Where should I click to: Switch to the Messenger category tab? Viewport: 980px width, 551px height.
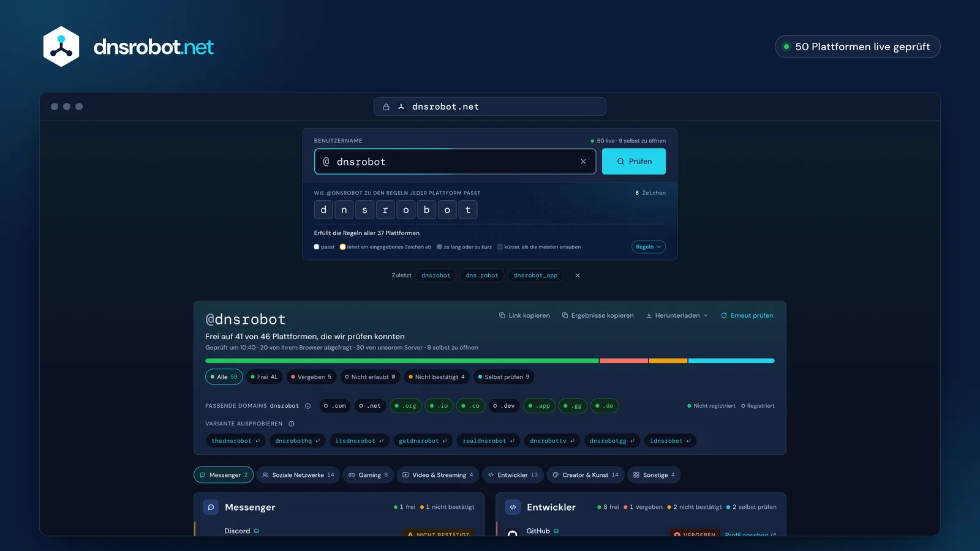tap(224, 475)
